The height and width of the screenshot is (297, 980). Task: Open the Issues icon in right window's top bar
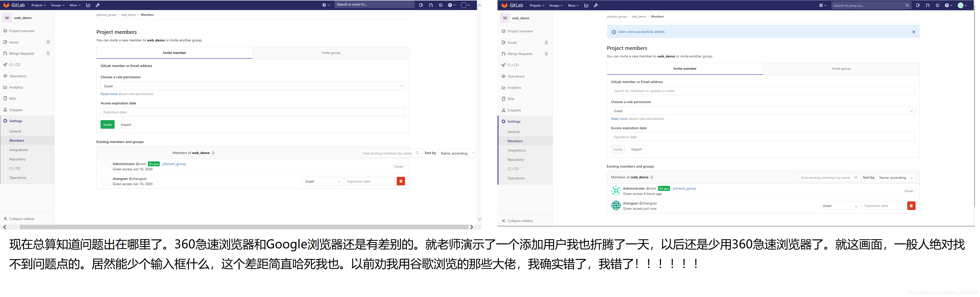point(918,5)
